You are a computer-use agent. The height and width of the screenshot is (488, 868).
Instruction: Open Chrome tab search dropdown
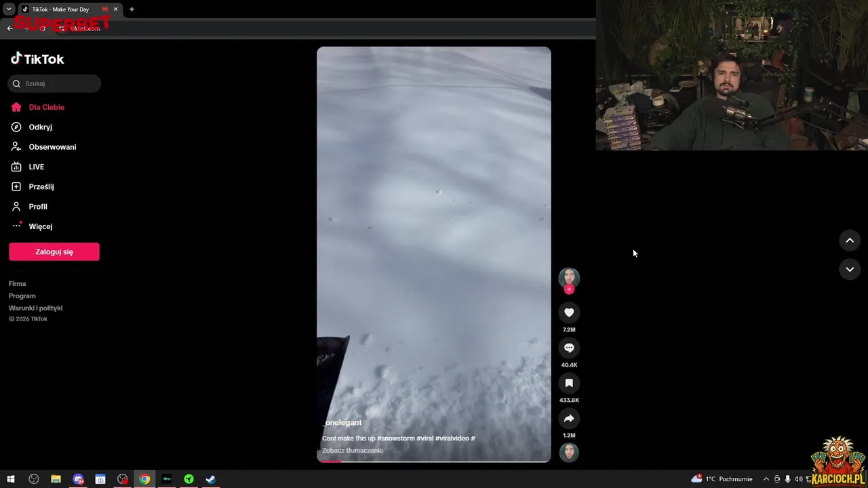tap(9, 9)
